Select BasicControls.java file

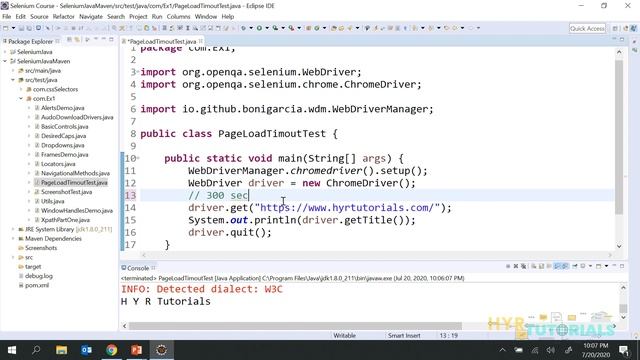coord(64,127)
